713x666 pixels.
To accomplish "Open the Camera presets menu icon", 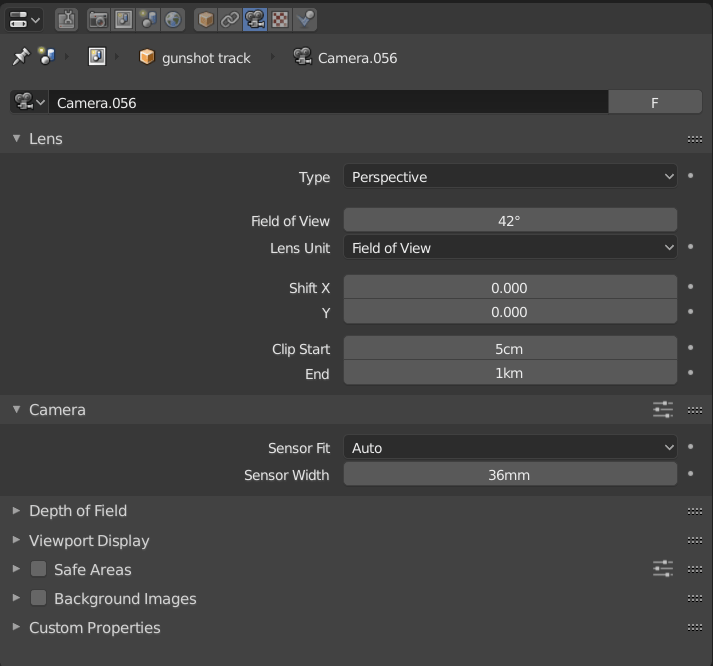I will point(663,410).
